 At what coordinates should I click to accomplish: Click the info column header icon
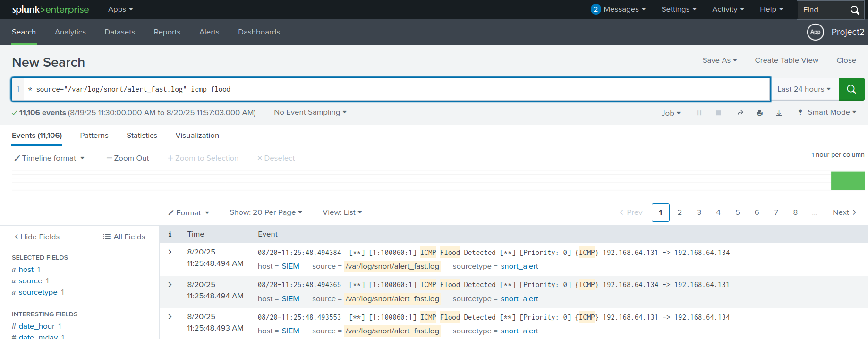click(170, 234)
